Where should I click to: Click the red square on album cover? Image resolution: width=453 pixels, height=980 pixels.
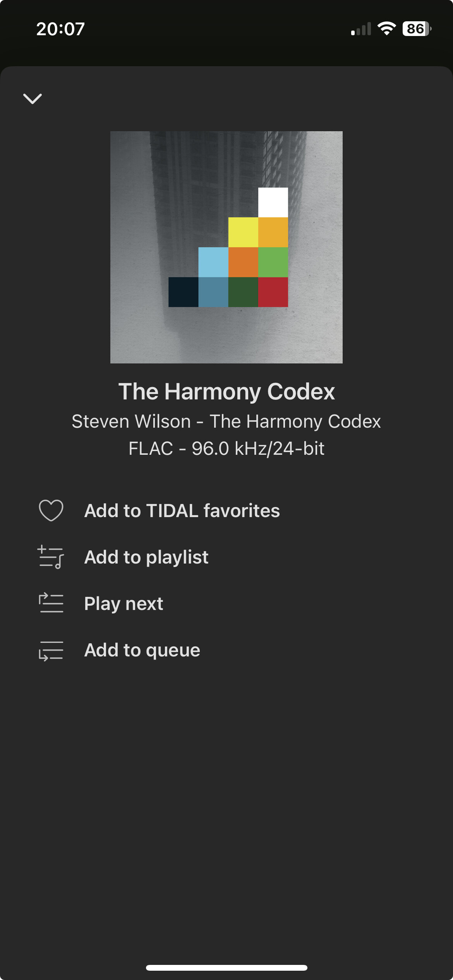coord(273,292)
